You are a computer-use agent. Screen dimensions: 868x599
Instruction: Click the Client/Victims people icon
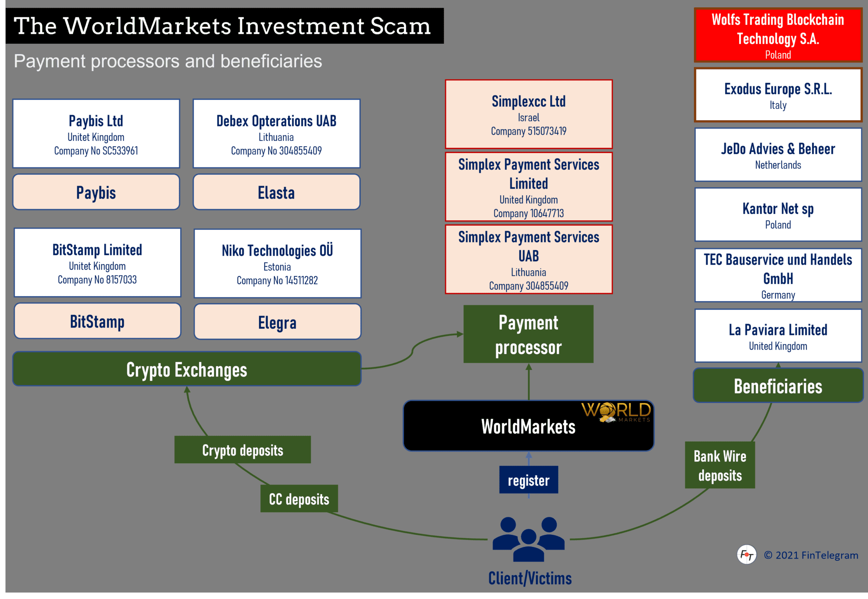click(529, 539)
